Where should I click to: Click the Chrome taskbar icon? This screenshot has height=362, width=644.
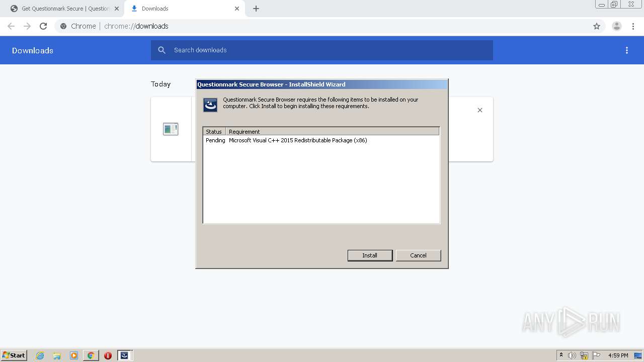pyautogui.click(x=91, y=355)
